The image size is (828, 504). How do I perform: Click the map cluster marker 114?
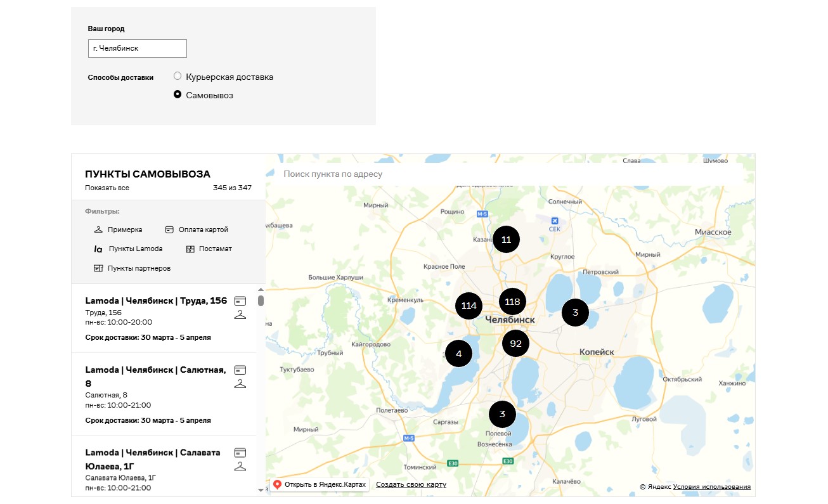pos(469,306)
